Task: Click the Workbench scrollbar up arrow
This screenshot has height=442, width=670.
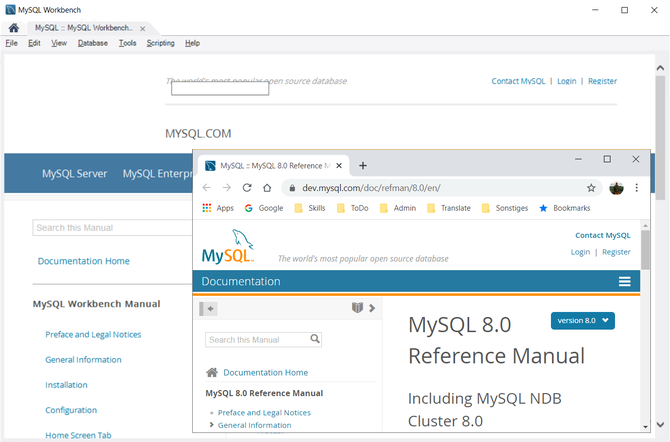Action: (660, 68)
